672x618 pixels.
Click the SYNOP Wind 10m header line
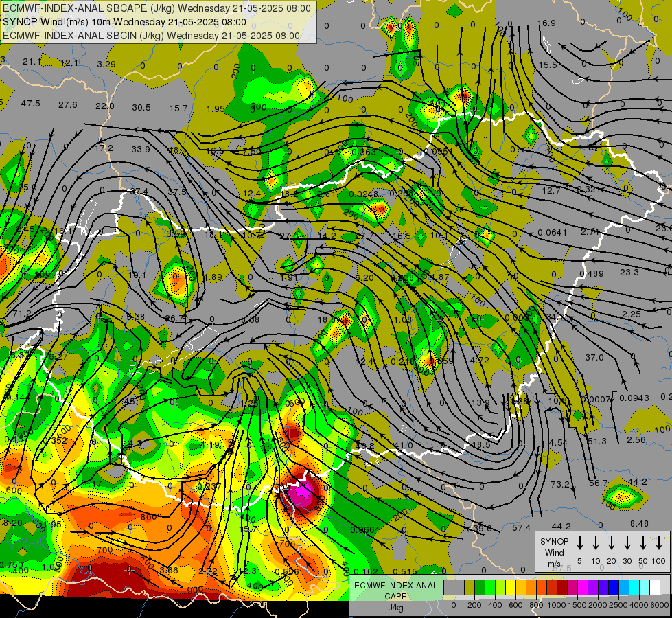tap(124, 22)
